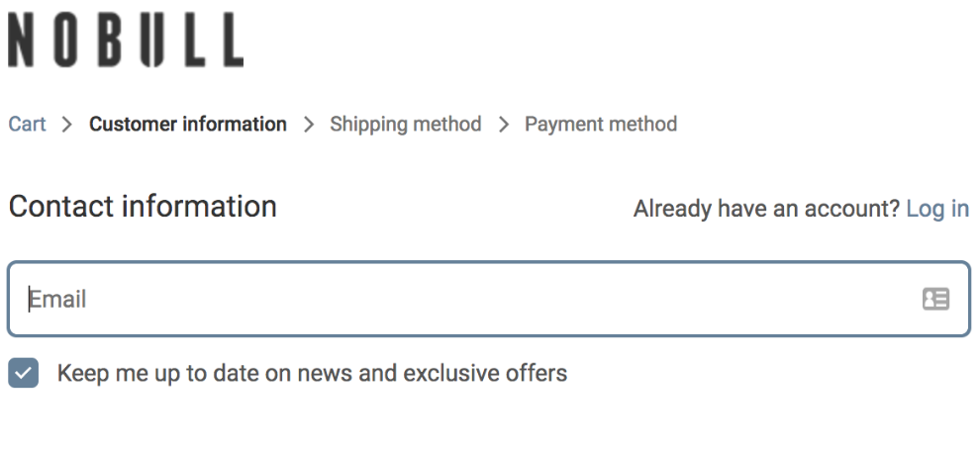Click the 'Keep me up to date' label
980x452 pixels.
(x=312, y=373)
